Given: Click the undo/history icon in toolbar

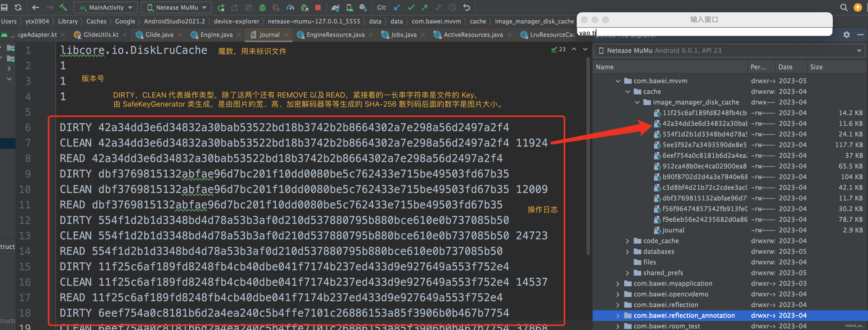Looking at the screenshot, I should [465, 7].
